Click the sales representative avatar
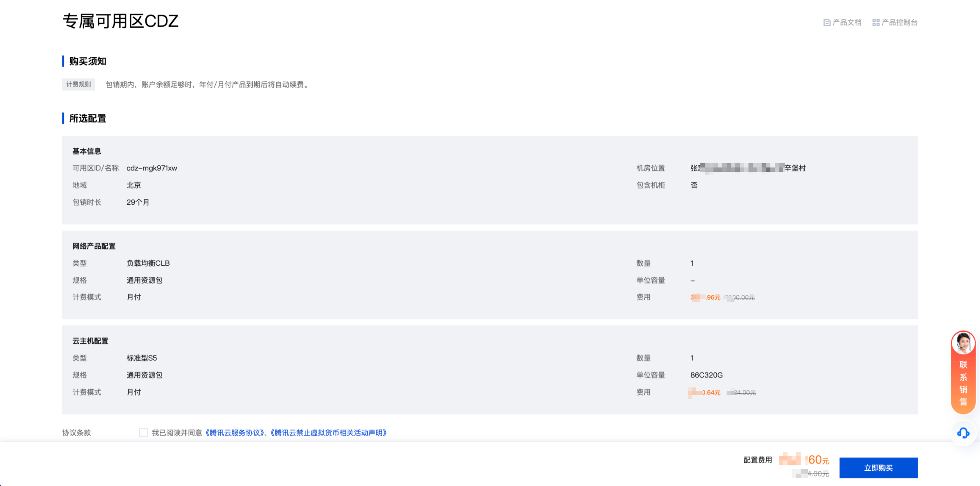980x486 pixels. pos(963,343)
